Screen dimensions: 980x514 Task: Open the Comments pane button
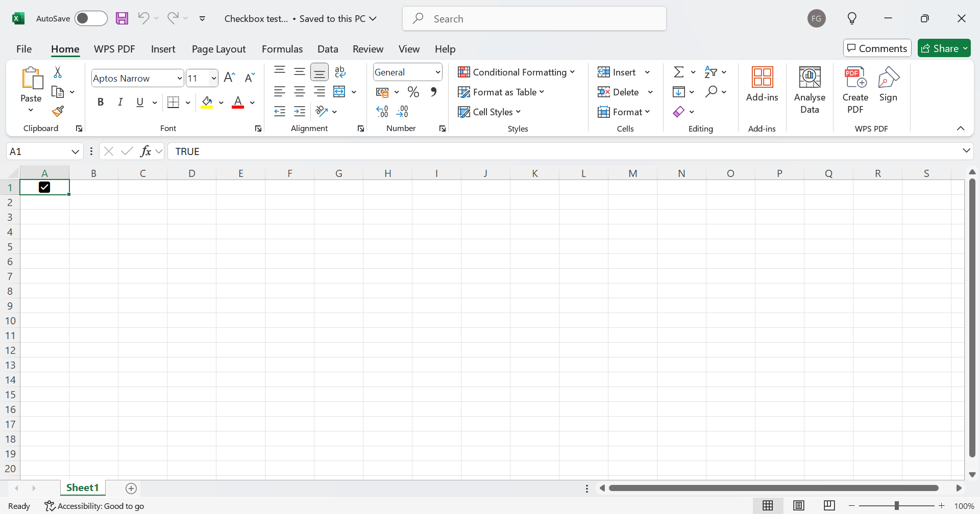(877, 48)
